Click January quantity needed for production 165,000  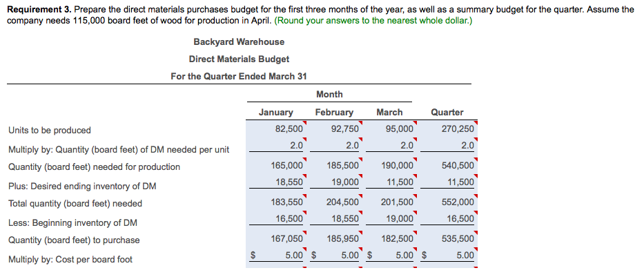pos(287,166)
